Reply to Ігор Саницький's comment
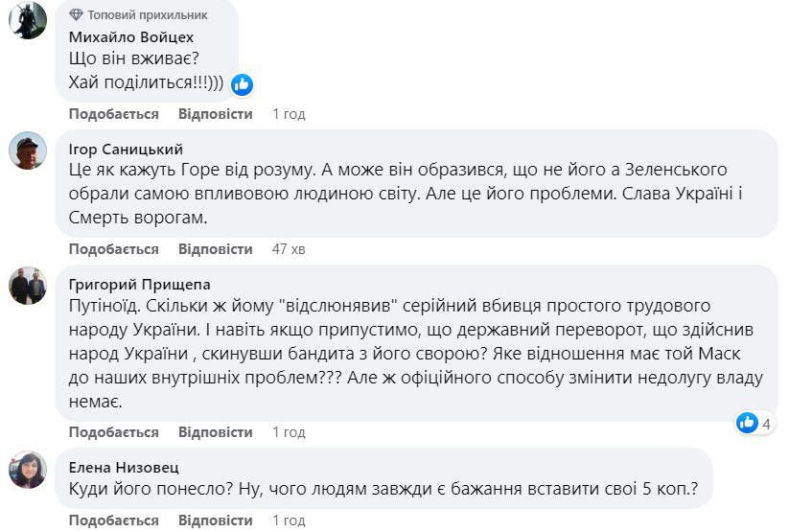The width and height of the screenshot is (789, 532). (x=216, y=249)
